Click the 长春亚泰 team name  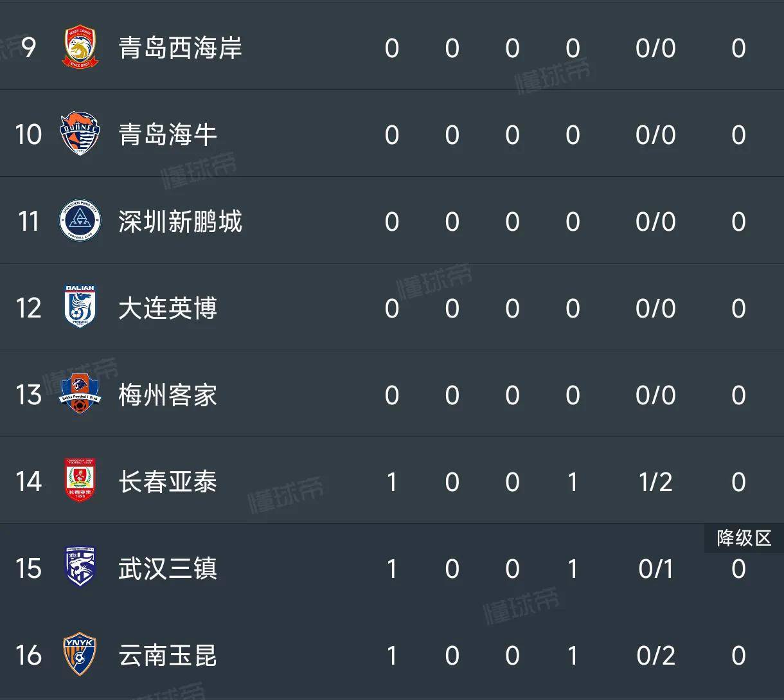[x=168, y=482]
